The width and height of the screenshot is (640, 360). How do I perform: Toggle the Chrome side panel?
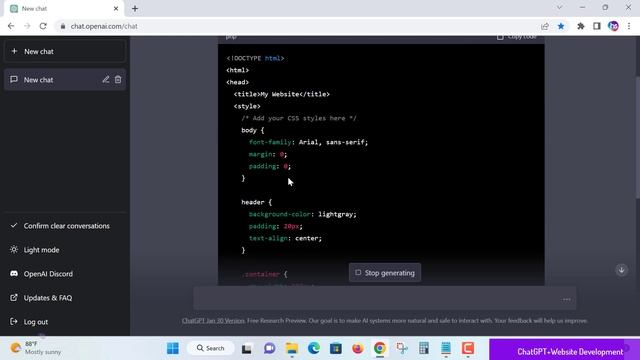(x=597, y=26)
